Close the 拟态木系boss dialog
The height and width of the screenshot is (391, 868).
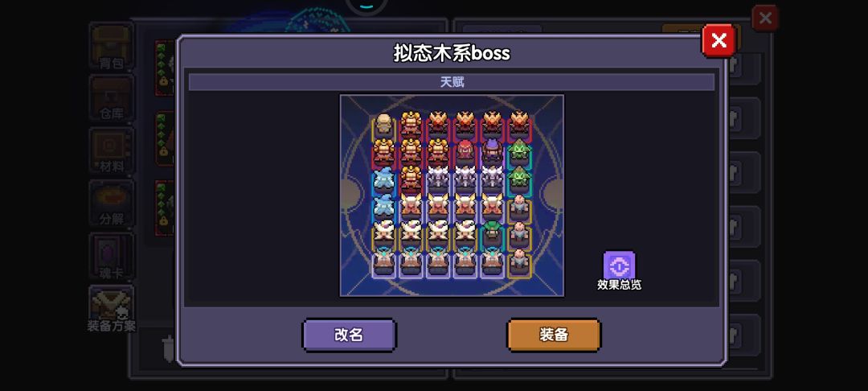(x=719, y=40)
